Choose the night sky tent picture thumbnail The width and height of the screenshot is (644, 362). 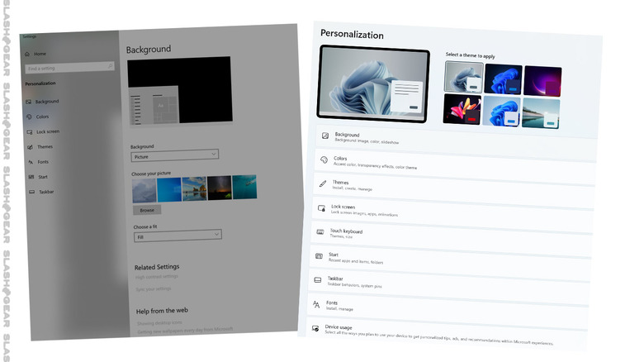tap(220, 188)
